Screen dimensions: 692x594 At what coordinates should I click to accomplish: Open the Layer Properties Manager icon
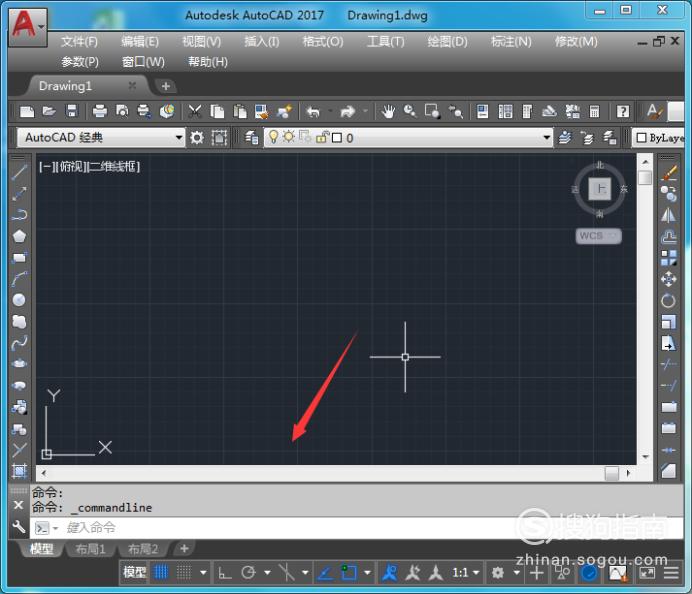tap(252, 138)
